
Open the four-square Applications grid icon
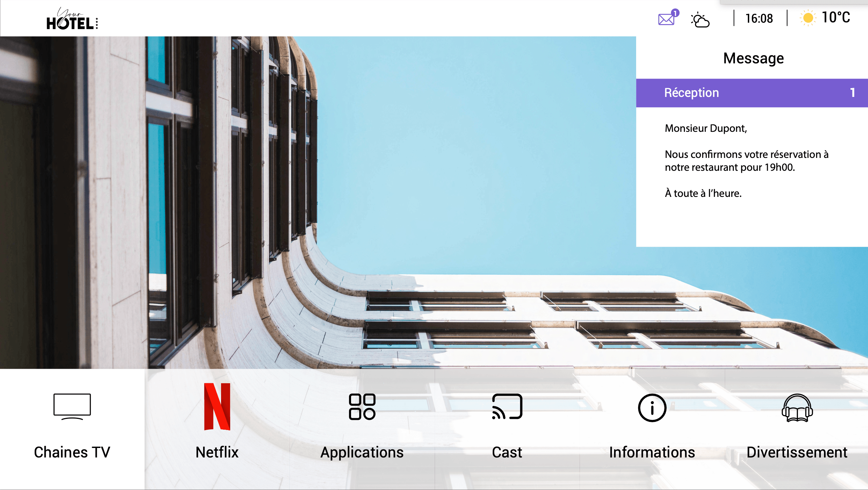pyautogui.click(x=362, y=406)
